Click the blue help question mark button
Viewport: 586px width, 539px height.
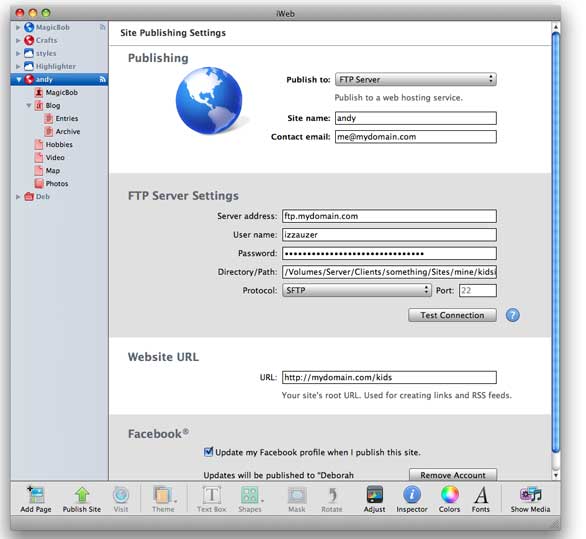512,315
